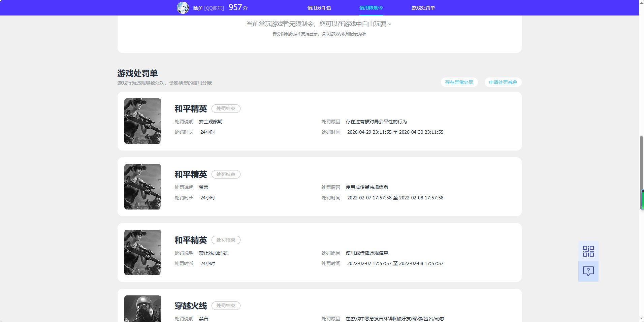Click 处罚结束 badge on 穿越火线 record
Image resolution: width=644 pixels, height=322 pixels.
click(226, 305)
